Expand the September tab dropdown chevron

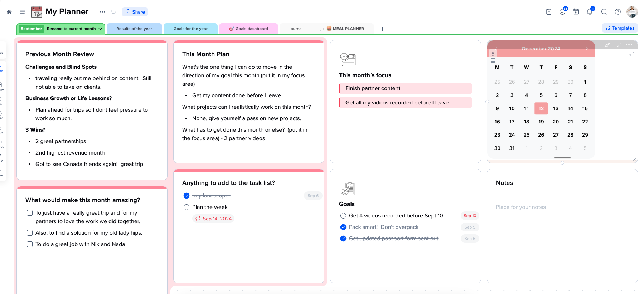(100, 29)
